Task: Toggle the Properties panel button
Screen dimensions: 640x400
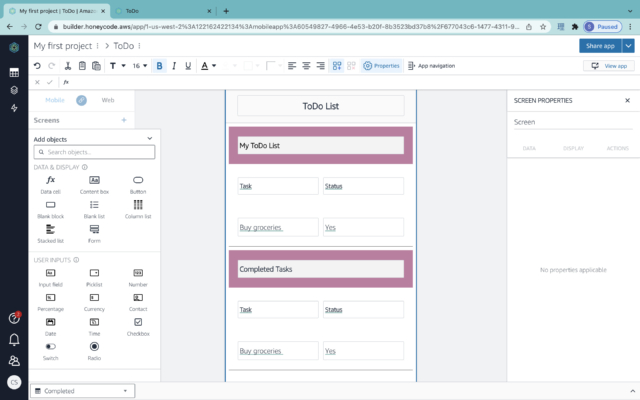Action: pyautogui.click(x=381, y=66)
